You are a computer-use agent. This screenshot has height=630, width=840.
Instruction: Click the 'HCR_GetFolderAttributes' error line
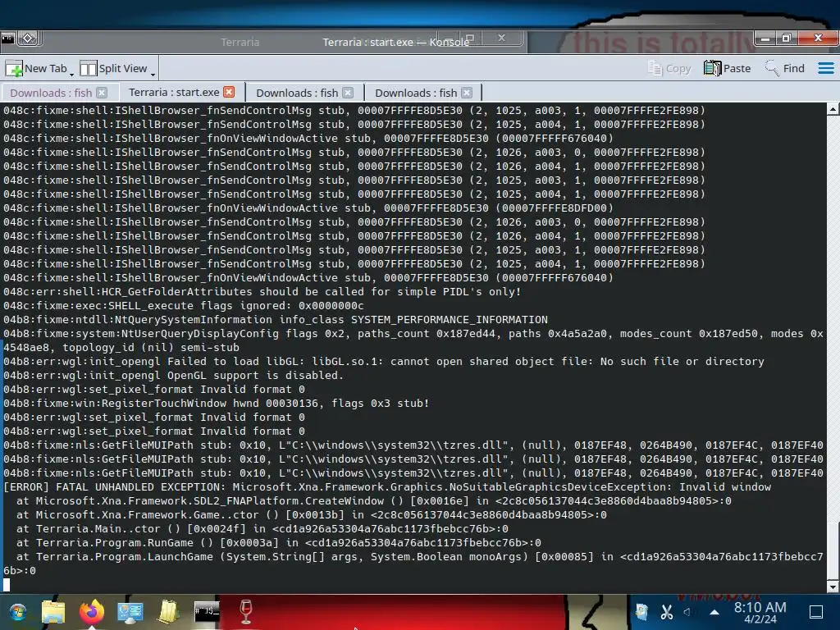pyautogui.click(x=262, y=292)
